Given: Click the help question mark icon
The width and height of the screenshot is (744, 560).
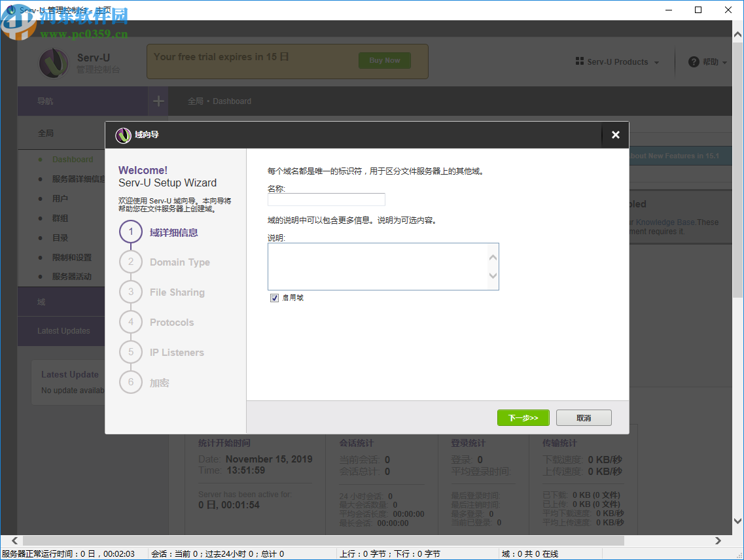Looking at the screenshot, I should point(694,62).
